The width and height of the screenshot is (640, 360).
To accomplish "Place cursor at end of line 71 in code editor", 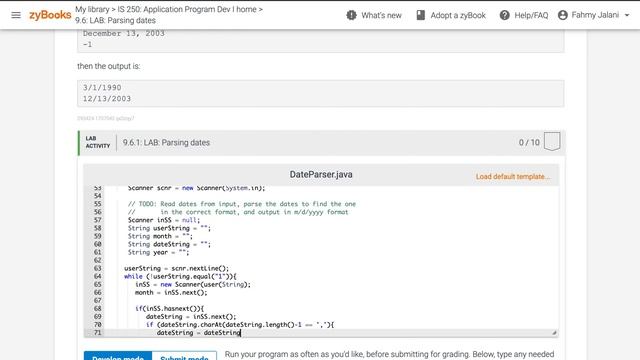I will point(241,333).
